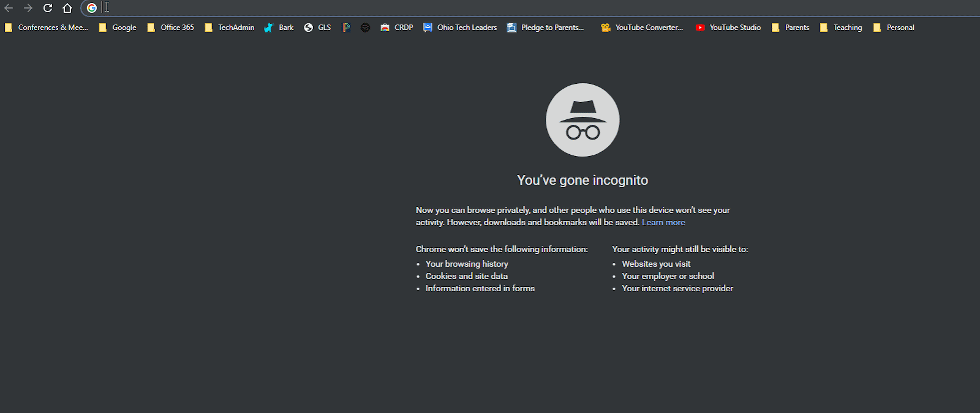The image size is (980, 413).
Task: Open the Google bookmark folder
Action: [x=118, y=28]
